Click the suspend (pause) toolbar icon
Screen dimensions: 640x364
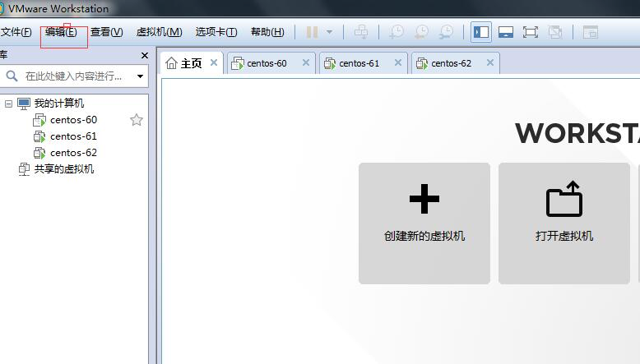(312, 32)
